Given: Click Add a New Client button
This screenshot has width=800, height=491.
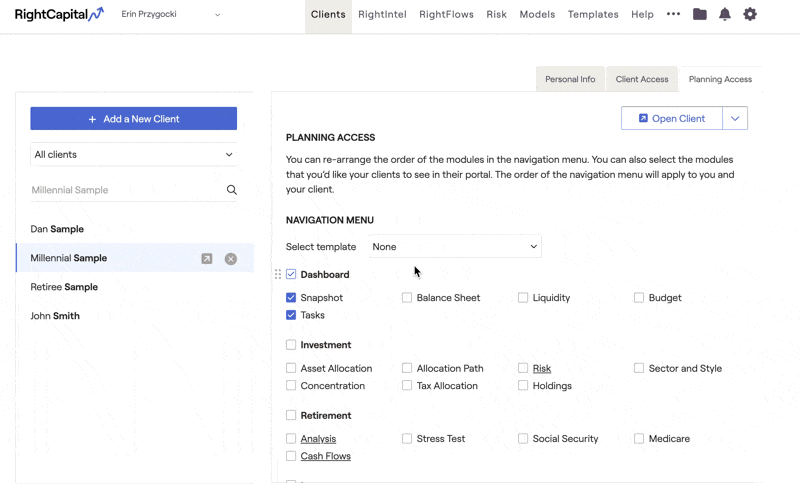Looking at the screenshot, I should point(133,119).
